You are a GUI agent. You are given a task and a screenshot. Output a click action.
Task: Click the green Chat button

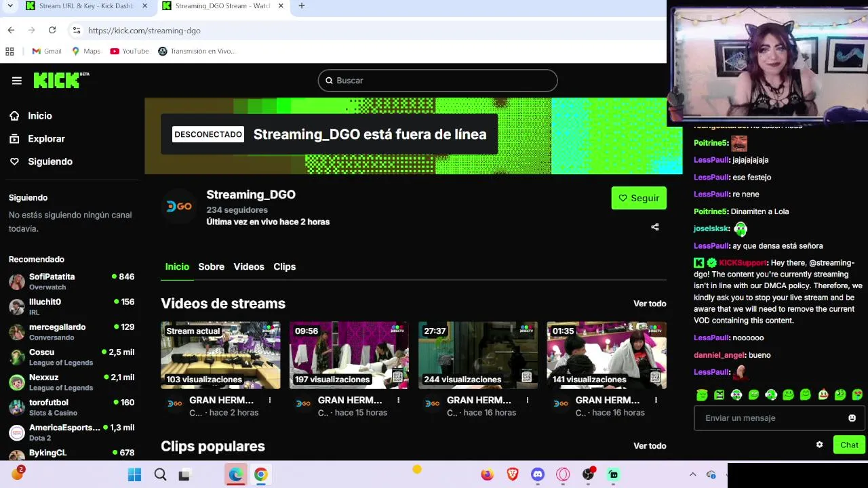tap(849, 445)
